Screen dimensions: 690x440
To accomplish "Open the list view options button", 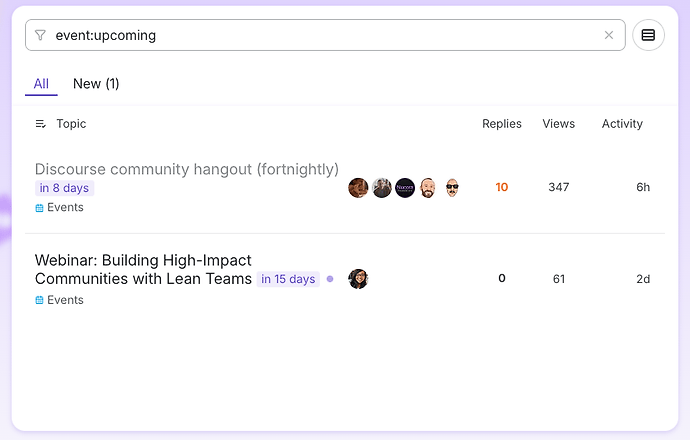I will tap(648, 35).
